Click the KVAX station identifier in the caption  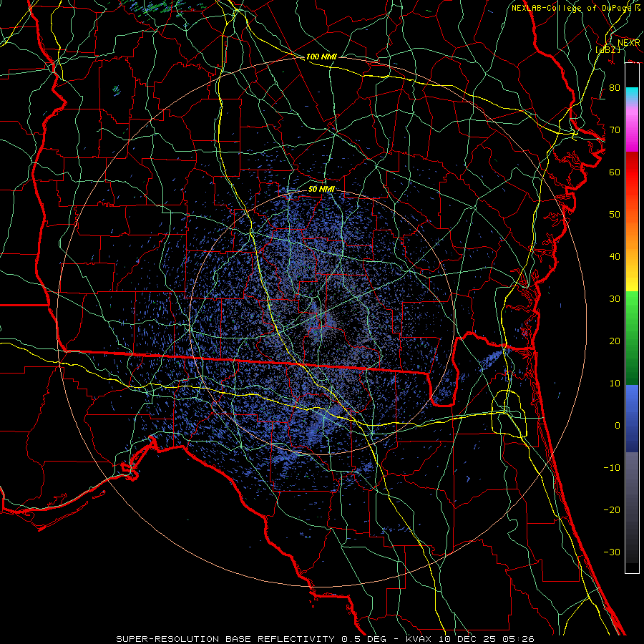pos(419,639)
